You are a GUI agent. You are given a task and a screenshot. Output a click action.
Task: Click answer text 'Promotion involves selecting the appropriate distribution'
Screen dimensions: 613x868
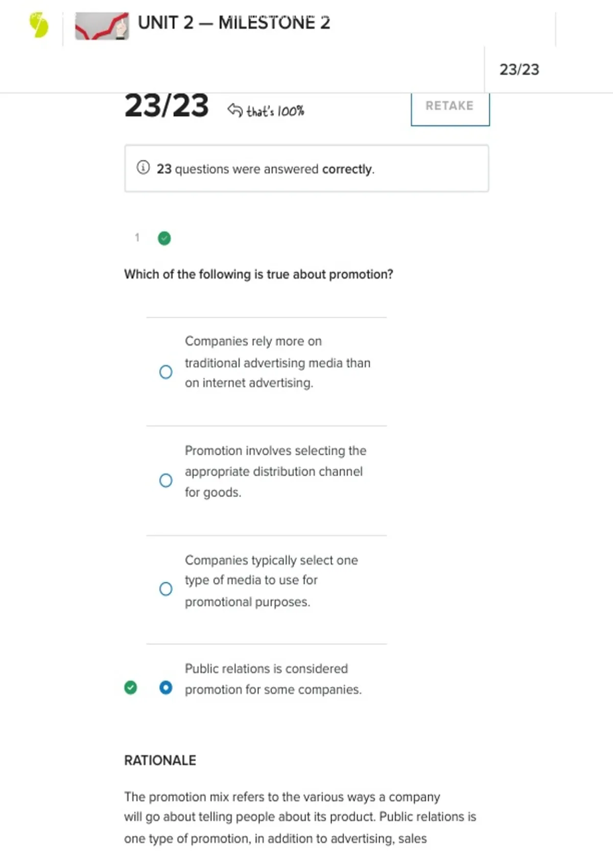pos(275,471)
